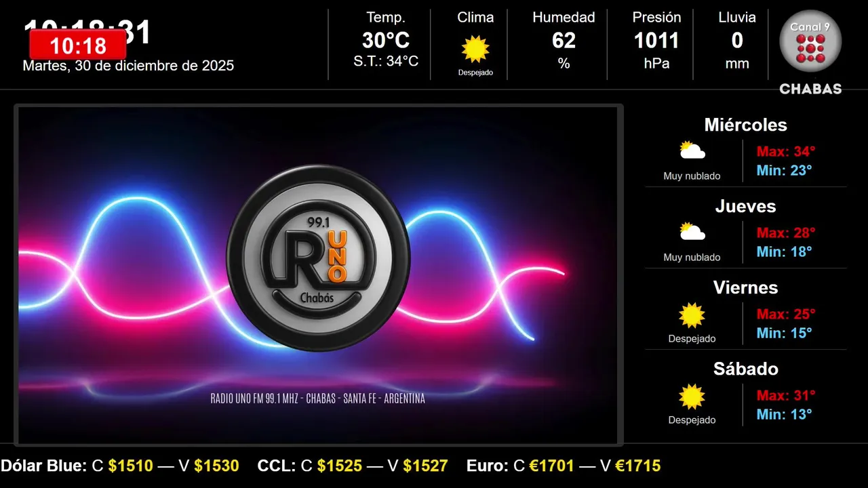Click the 'Jueves' forecast heading

pos(745,206)
